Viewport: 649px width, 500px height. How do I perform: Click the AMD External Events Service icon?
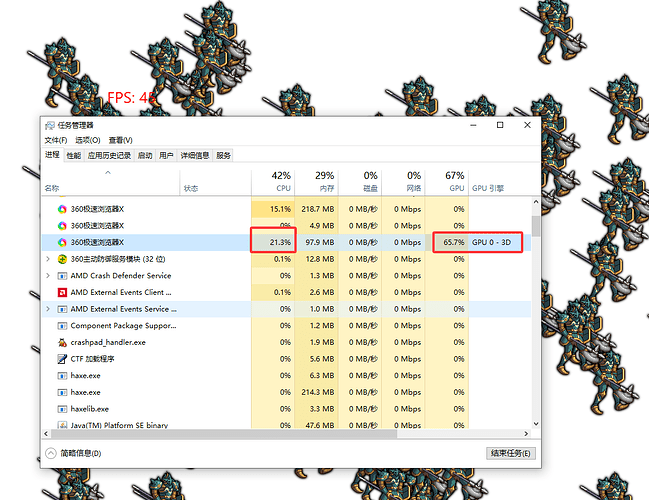pos(62,309)
